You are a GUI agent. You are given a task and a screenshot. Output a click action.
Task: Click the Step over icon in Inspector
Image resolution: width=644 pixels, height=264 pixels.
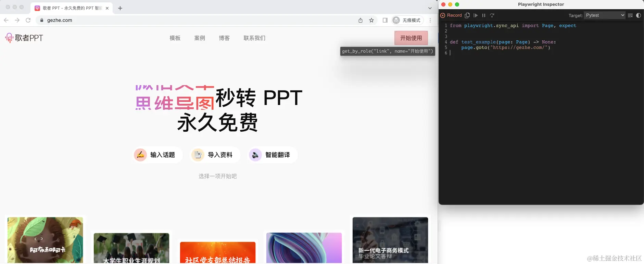coord(492,15)
